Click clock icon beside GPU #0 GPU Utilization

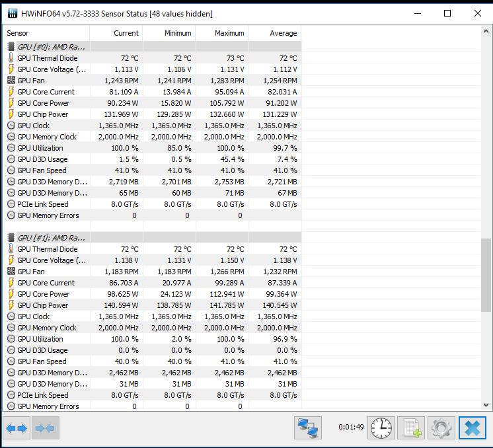pos(11,148)
